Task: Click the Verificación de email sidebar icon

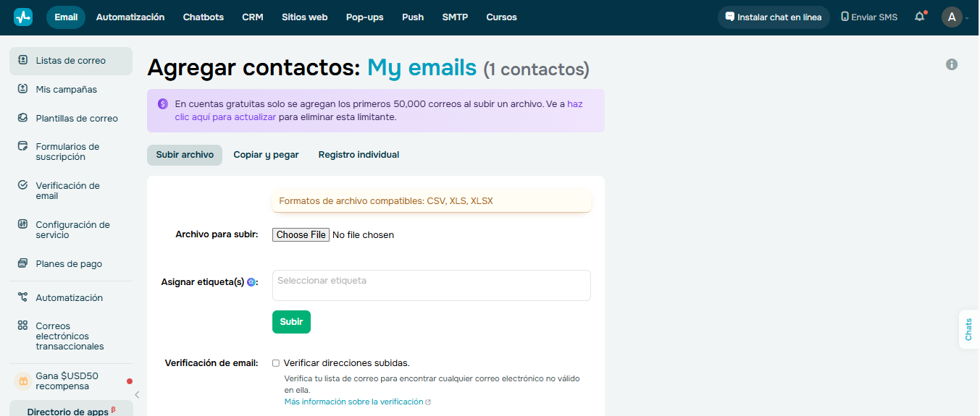Action: point(22,185)
